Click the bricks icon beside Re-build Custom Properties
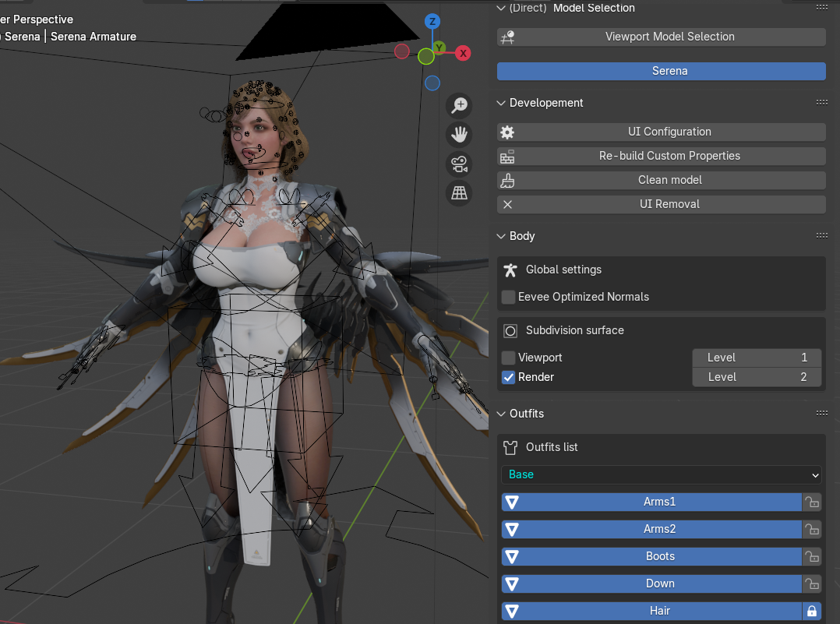Viewport: 840px width, 624px height. pyautogui.click(x=507, y=157)
